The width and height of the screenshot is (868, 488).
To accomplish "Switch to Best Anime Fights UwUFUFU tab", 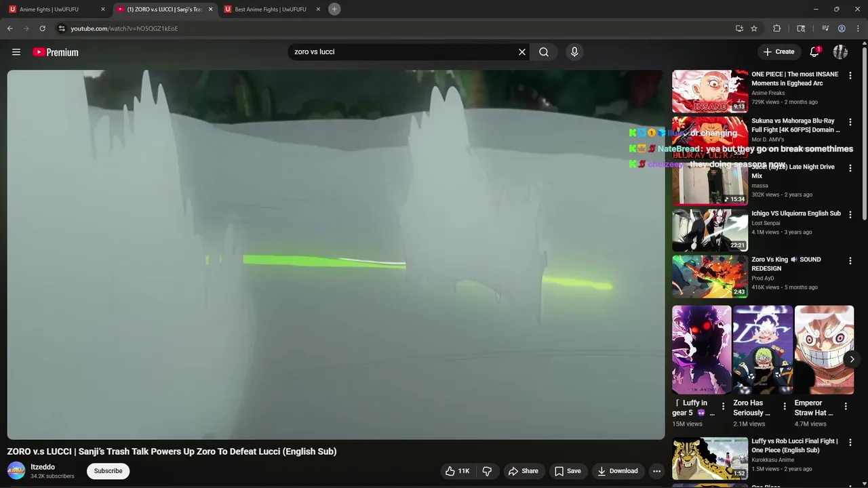I will [270, 9].
